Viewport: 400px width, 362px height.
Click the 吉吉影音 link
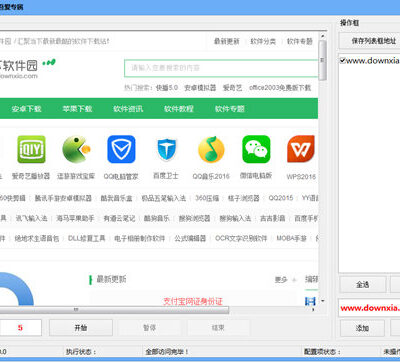(x=272, y=218)
